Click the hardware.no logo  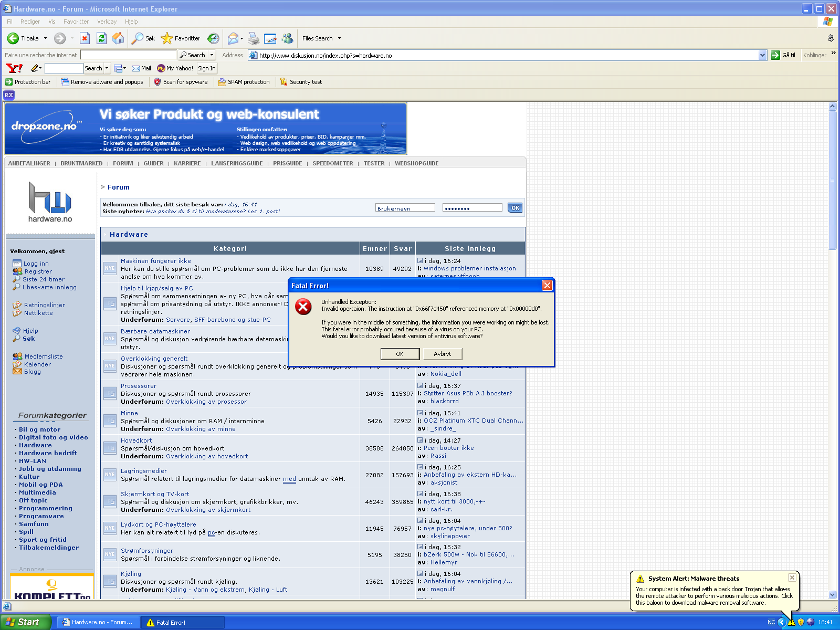[50, 202]
